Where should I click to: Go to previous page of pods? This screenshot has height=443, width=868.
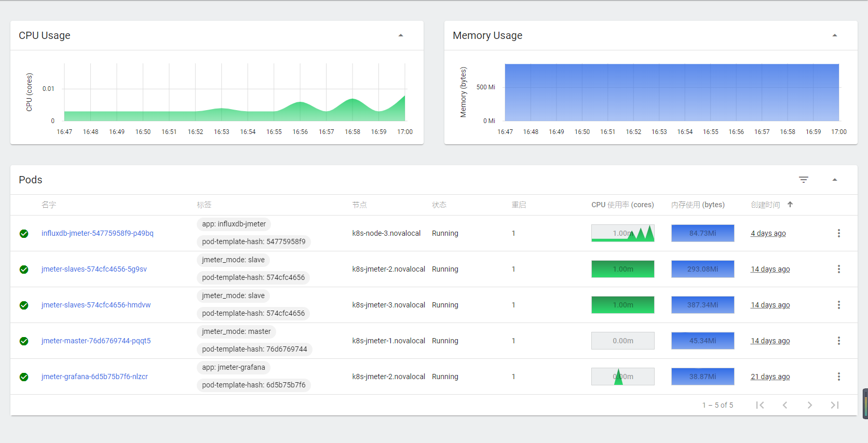(785, 405)
